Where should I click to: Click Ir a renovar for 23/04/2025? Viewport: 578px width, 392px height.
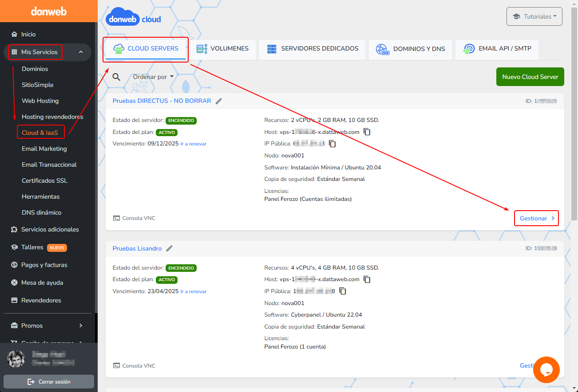[194, 291]
